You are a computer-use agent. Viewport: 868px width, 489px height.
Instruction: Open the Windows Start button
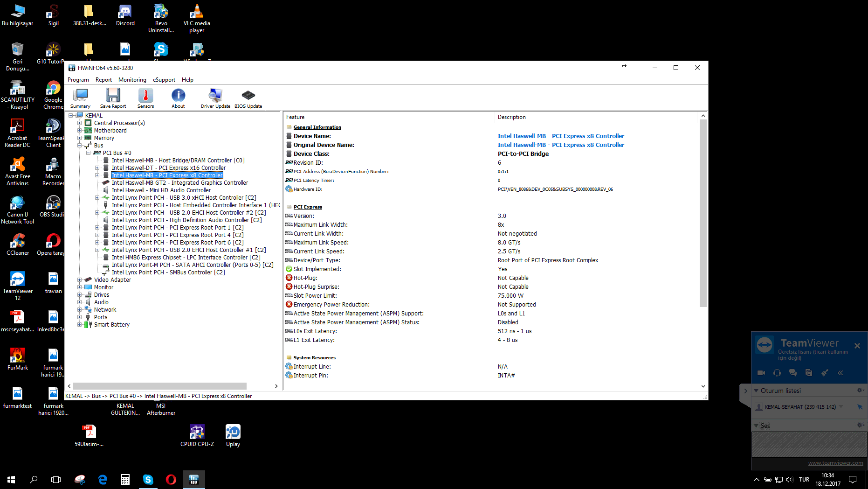click(x=11, y=479)
